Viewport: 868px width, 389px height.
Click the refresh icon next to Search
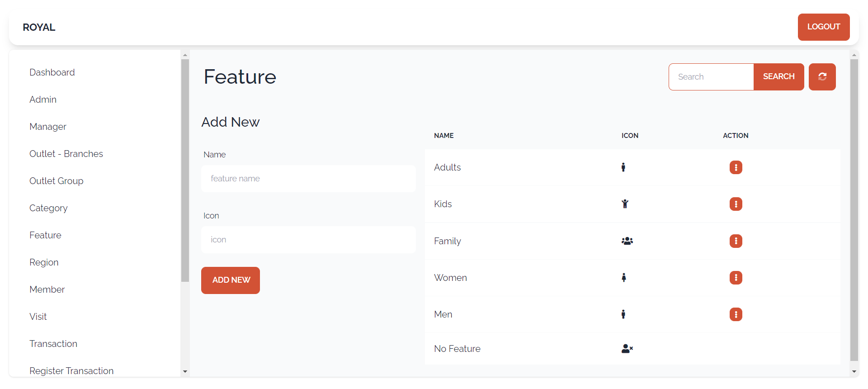coord(822,77)
